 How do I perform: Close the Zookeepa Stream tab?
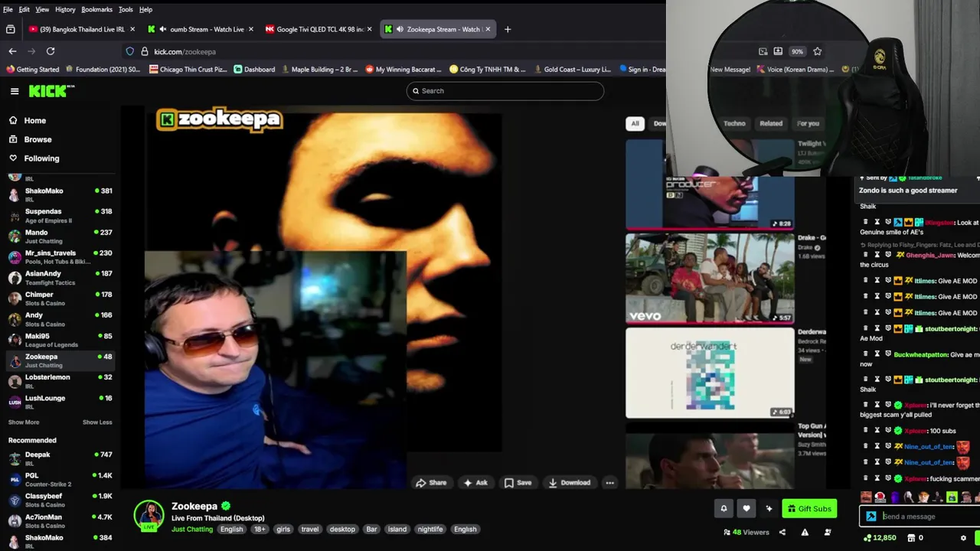[488, 29]
